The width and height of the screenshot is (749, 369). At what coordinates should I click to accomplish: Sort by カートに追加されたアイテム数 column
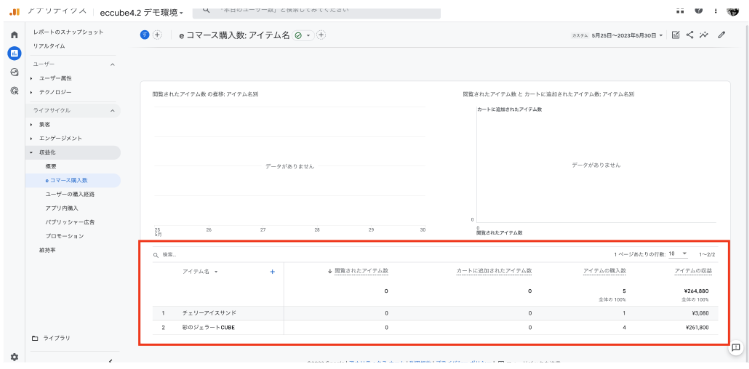coord(494,271)
